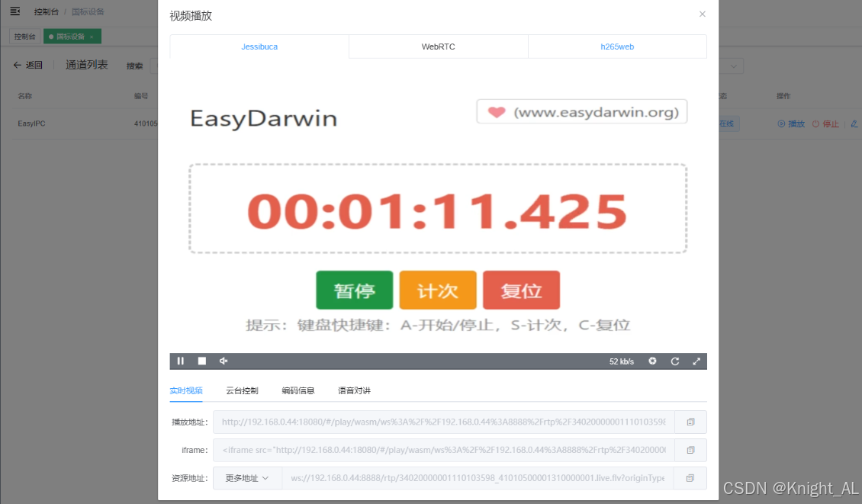Click the 播放地址 URL field
This screenshot has width=862, height=504.
tap(444, 422)
